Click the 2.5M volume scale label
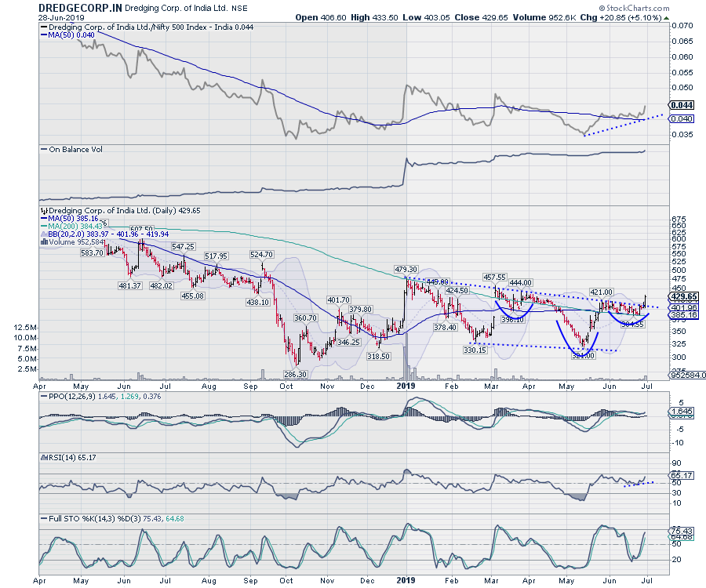The image size is (706, 588). point(27,369)
